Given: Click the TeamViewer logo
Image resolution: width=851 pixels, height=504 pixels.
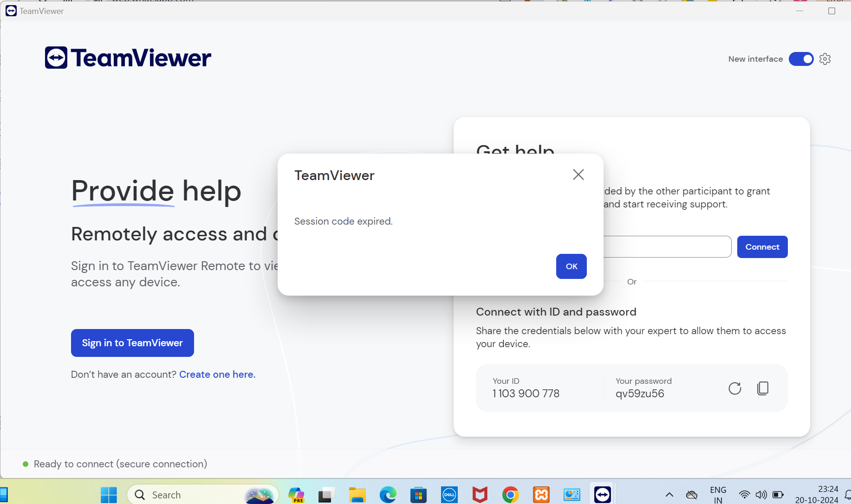Looking at the screenshot, I should (128, 58).
